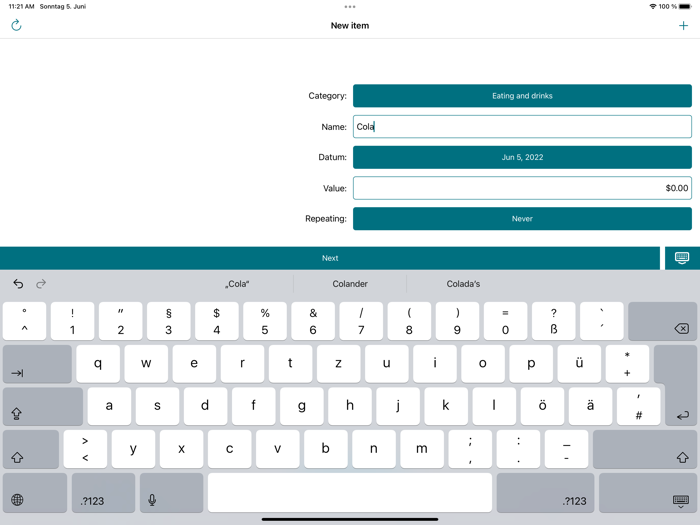Tap the ö key

[542, 406]
